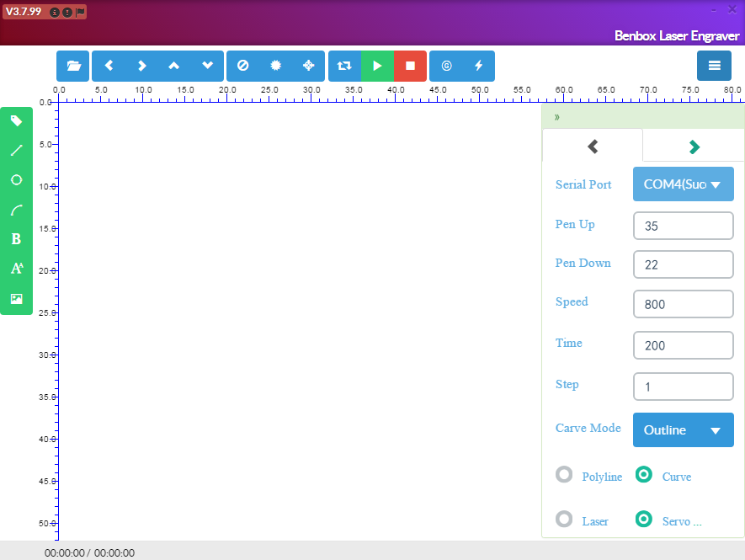Select the circle drawing tool

pyautogui.click(x=17, y=179)
